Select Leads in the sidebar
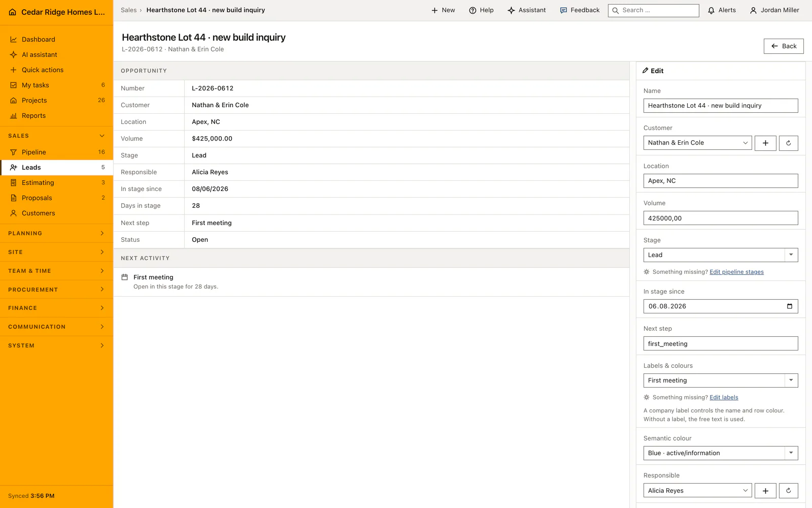 coord(56,167)
